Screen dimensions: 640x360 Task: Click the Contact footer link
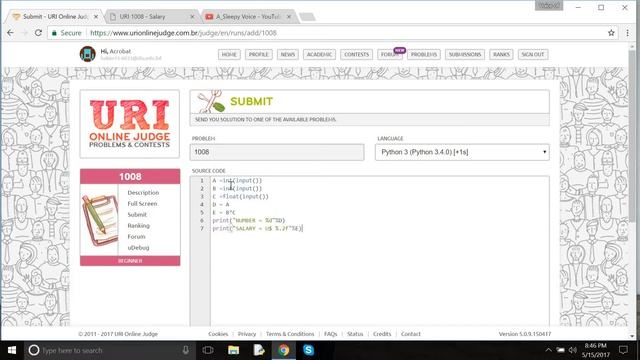pos(411,334)
